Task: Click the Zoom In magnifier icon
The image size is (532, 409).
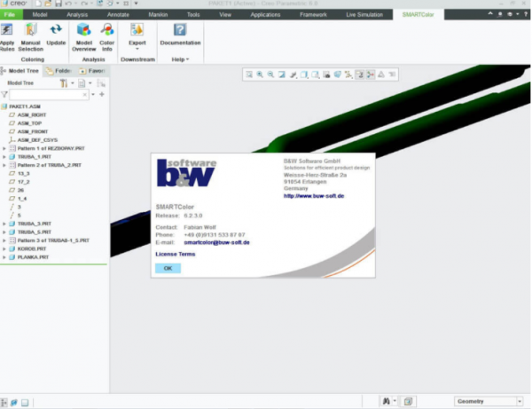Action: [260, 75]
